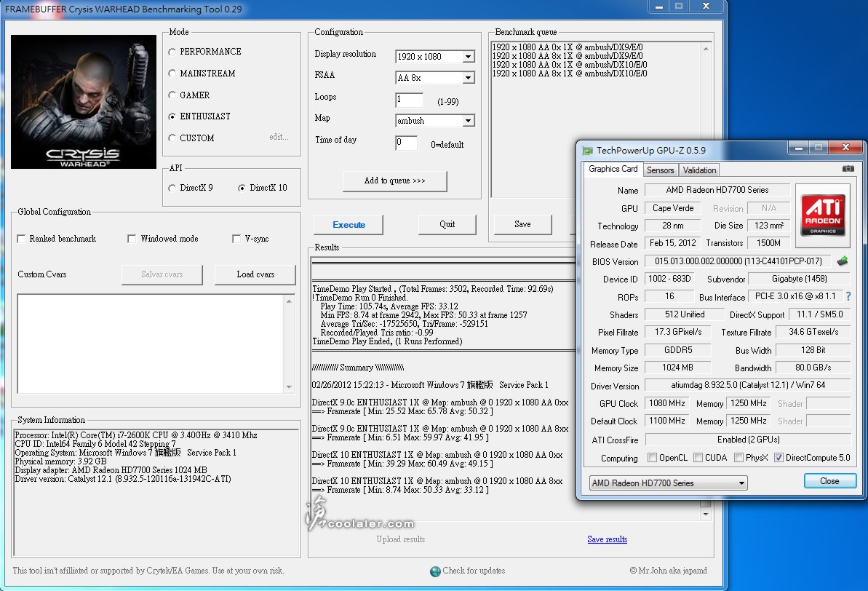The height and width of the screenshot is (591, 868).
Task: Open the AMD Radeon HD7700 Series GPU selector
Action: [668, 483]
